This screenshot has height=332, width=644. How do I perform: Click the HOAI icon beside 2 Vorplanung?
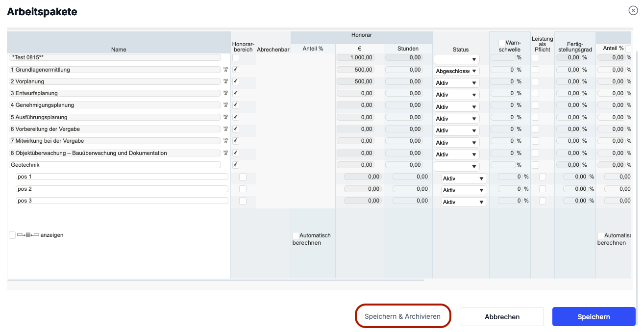pos(226,81)
